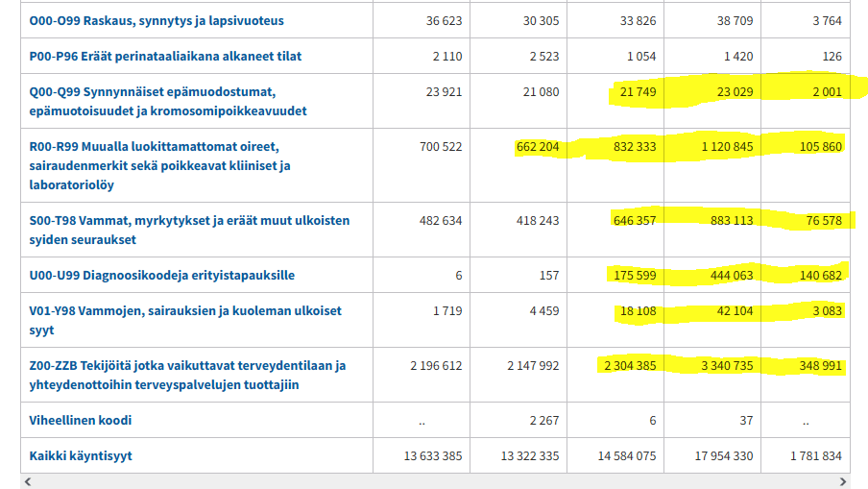Click the Viheellinen koodi row header

[x=81, y=421]
